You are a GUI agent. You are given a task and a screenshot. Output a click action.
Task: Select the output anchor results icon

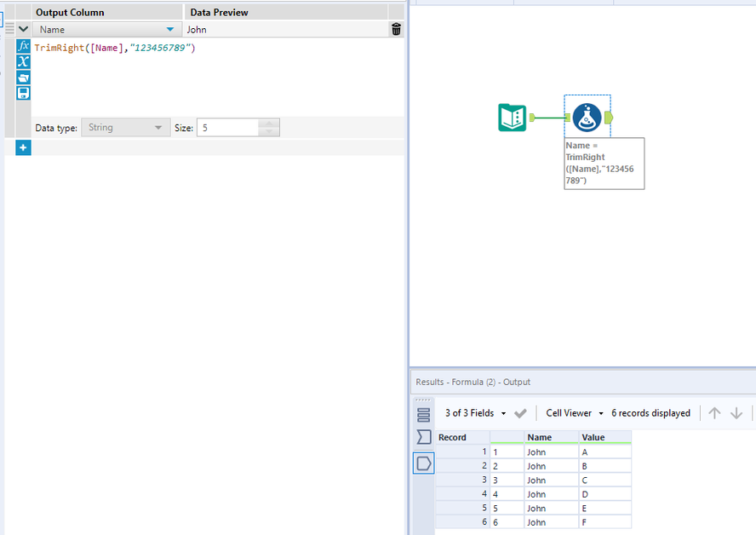pyautogui.click(x=423, y=463)
